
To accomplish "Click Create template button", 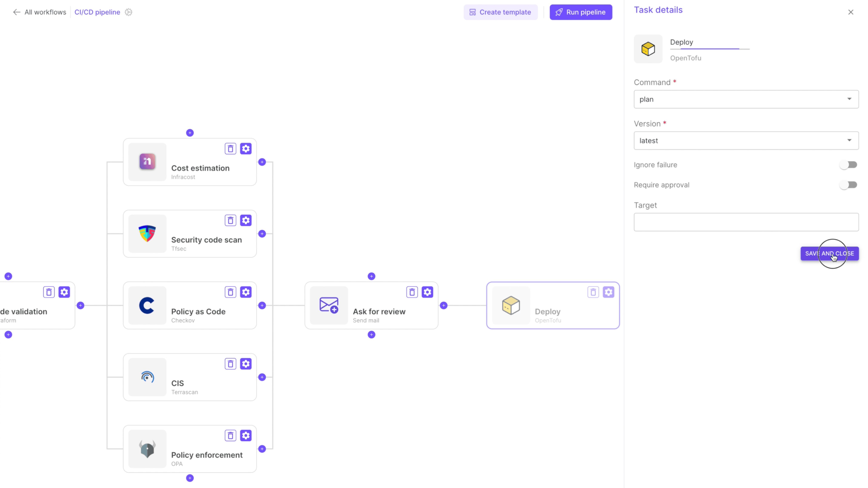I will 500,12.
